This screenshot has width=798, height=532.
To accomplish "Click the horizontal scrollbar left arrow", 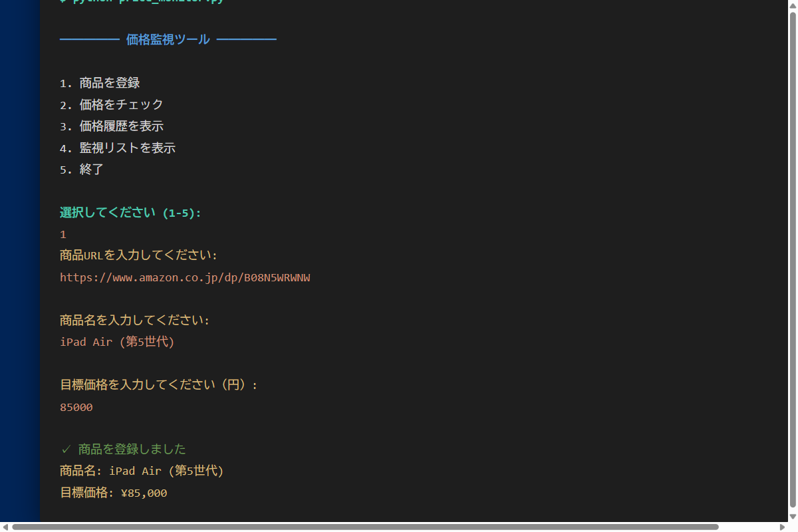I will pos(5,527).
